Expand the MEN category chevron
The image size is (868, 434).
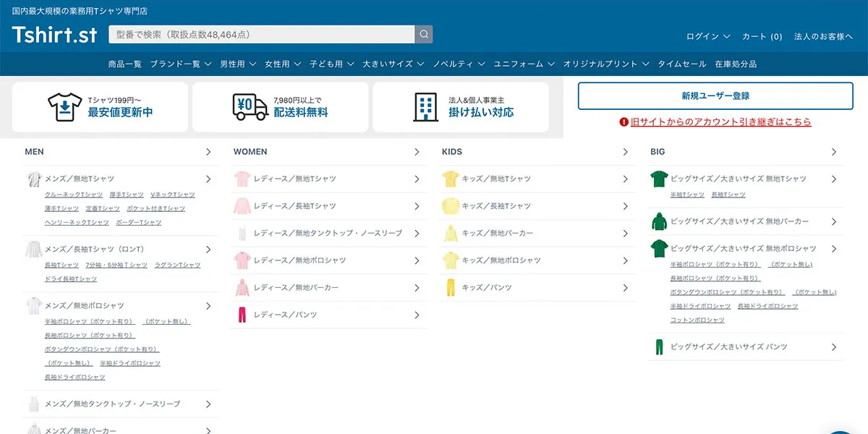[x=208, y=152]
